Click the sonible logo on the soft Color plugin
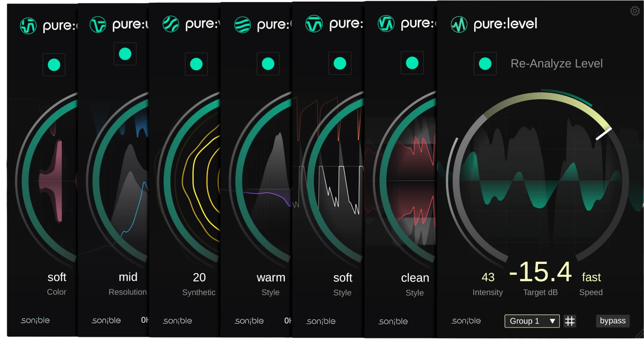644x345 pixels. click(x=35, y=320)
